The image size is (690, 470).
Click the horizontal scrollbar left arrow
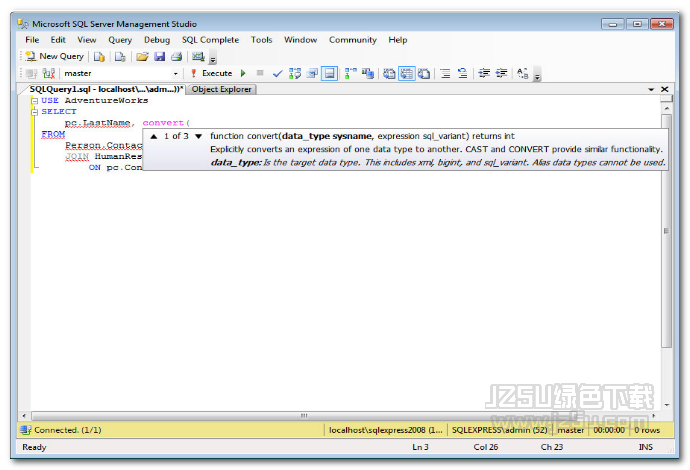pos(24,415)
